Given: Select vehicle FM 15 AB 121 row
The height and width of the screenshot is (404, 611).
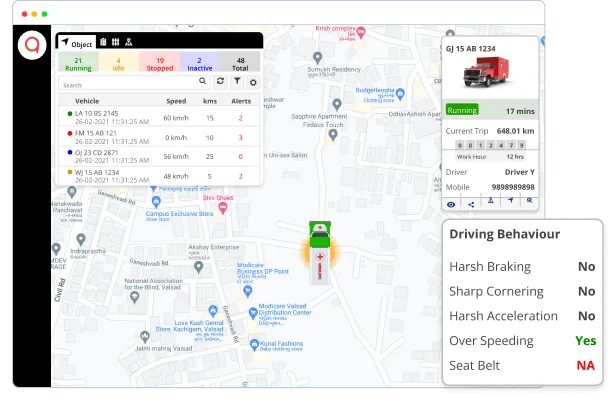Looking at the screenshot, I should (x=106, y=137).
